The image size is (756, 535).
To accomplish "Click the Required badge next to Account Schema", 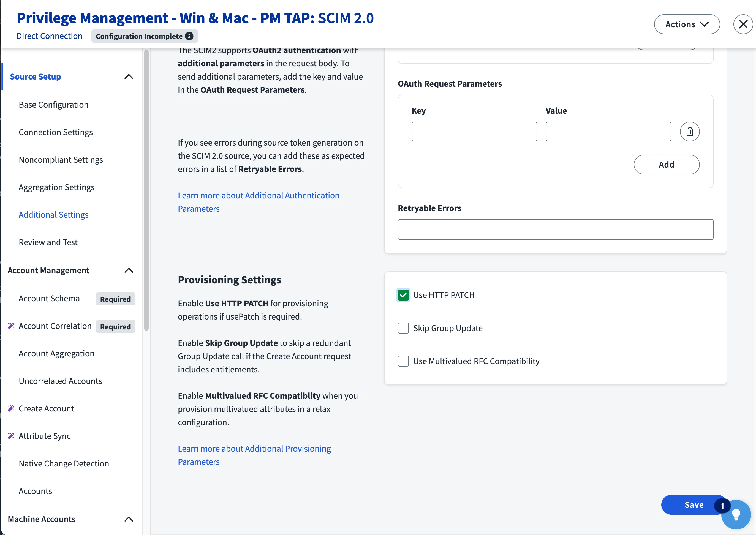I will click(x=115, y=299).
